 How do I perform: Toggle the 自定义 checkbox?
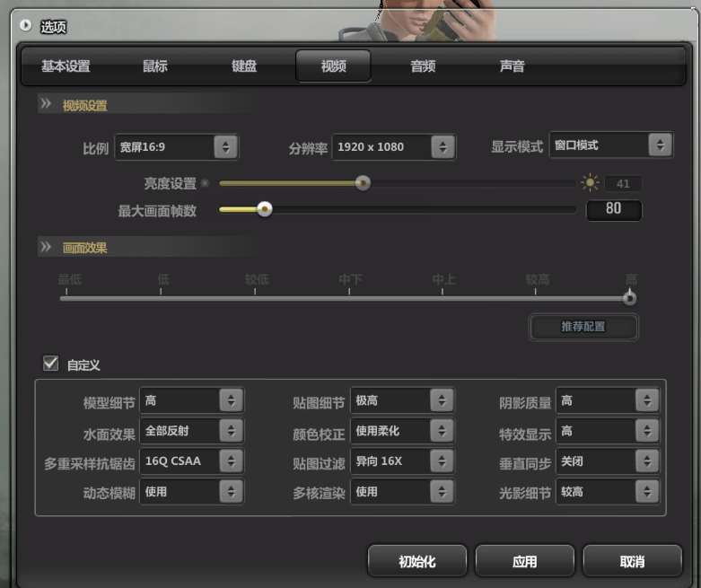(x=50, y=364)
